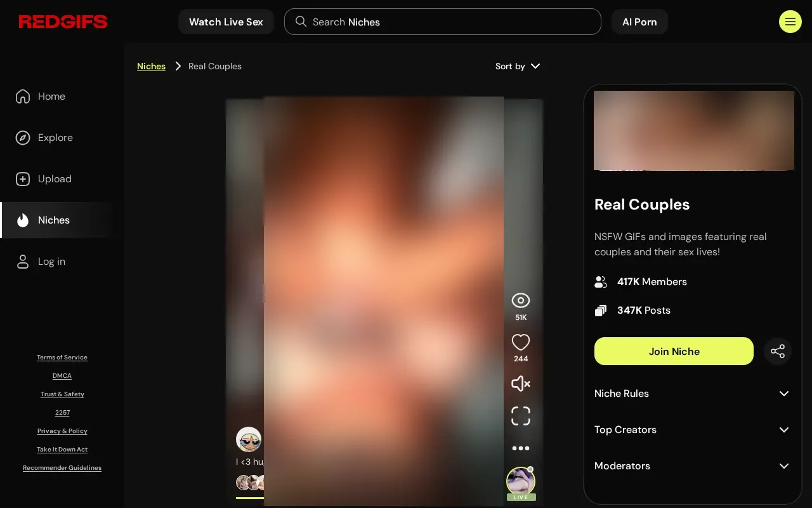Viewport: 812px width, 508px height.
Task: Toggle fullscreen video mode
Action: [521, 416]
